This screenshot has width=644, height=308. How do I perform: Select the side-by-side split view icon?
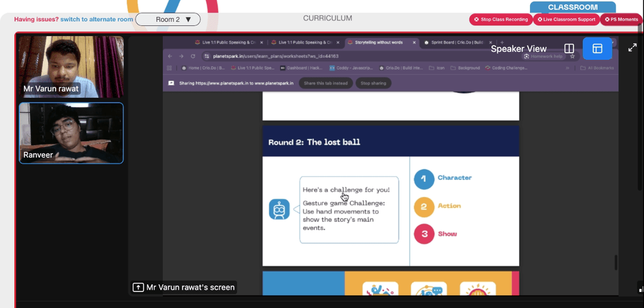tap(569, 49)
